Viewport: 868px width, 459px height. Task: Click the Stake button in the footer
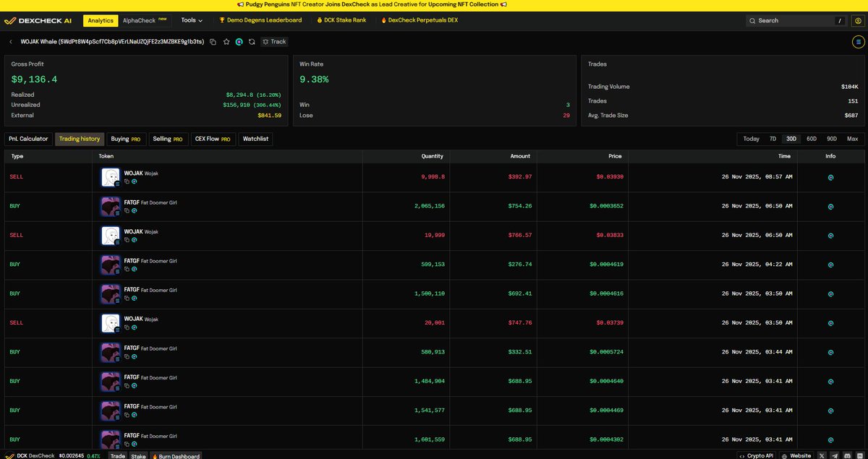tap(138, 456)
